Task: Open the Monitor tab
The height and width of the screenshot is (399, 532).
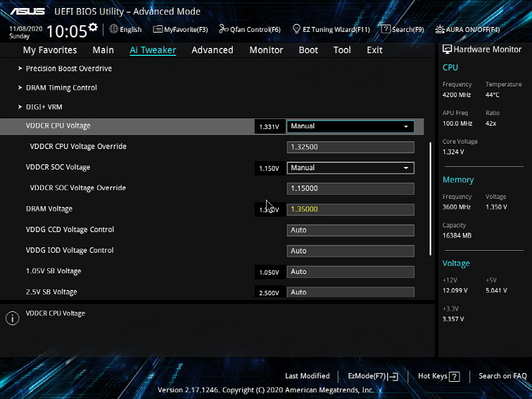Action: [267, 51]
